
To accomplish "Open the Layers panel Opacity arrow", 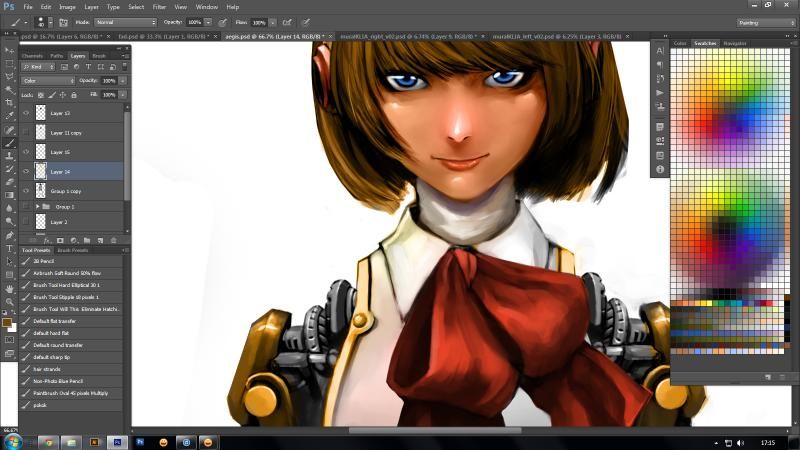I will 122,81.
